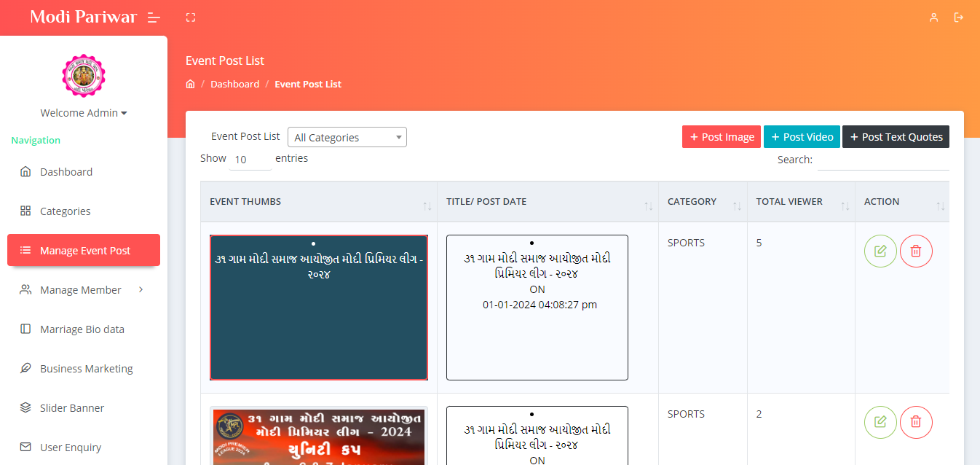Viewport: 980px width, 465px height.
Task: Go to Business Marketing section
Action: (86, 369)
